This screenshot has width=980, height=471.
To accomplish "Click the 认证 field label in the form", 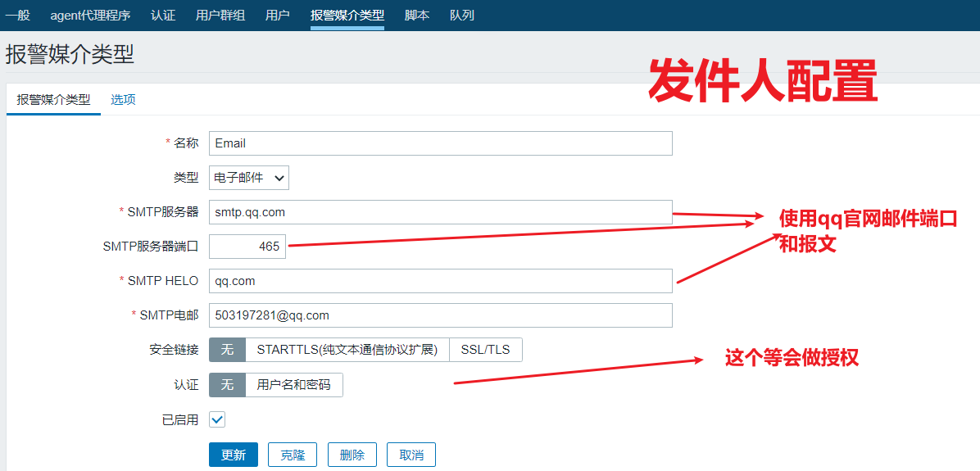I will (186, 386).
